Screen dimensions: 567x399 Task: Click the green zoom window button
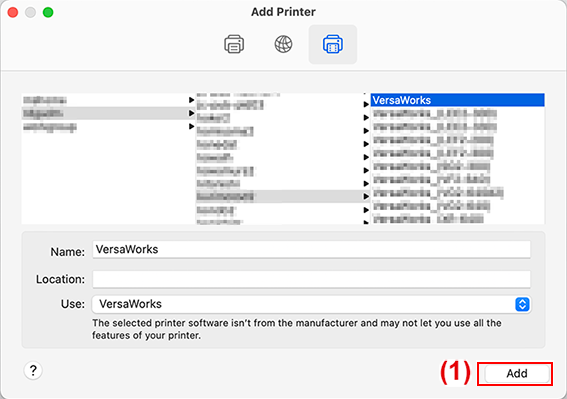(x=48, y=12)
